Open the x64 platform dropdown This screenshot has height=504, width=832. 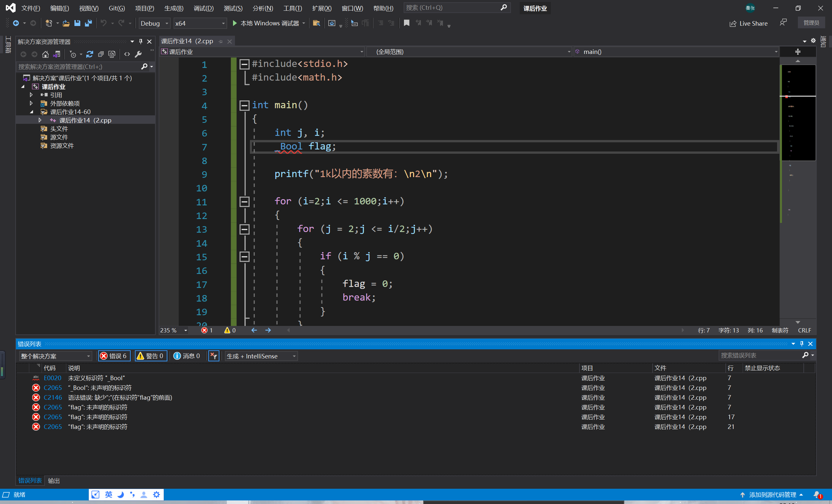tap(200, 23)
